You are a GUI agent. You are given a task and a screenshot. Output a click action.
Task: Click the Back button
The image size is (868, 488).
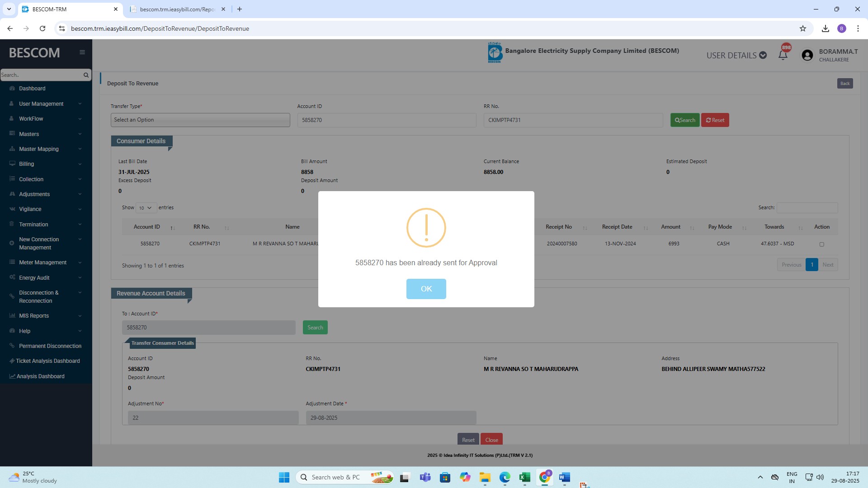[844, 83]
